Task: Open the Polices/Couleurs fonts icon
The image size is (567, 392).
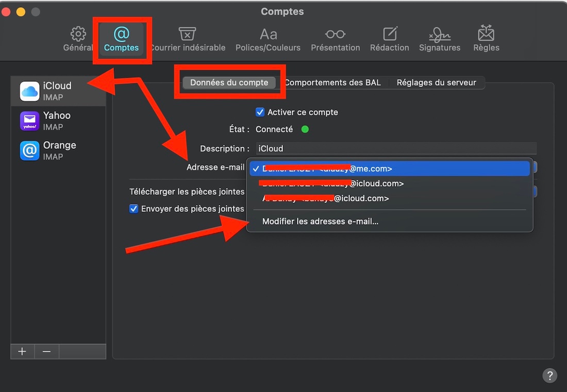Action: [x=268, y=35]
